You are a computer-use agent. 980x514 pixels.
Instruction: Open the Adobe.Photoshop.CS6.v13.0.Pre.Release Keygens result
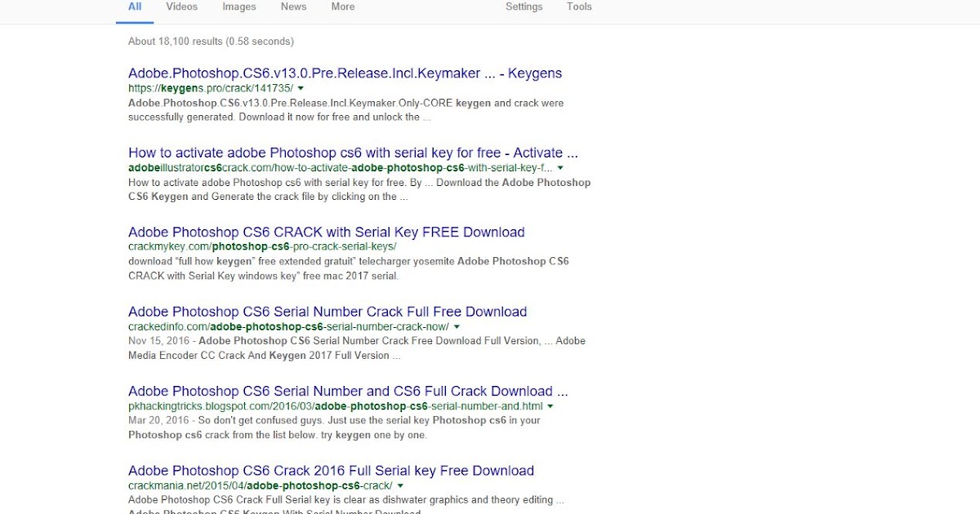[345, 73]
